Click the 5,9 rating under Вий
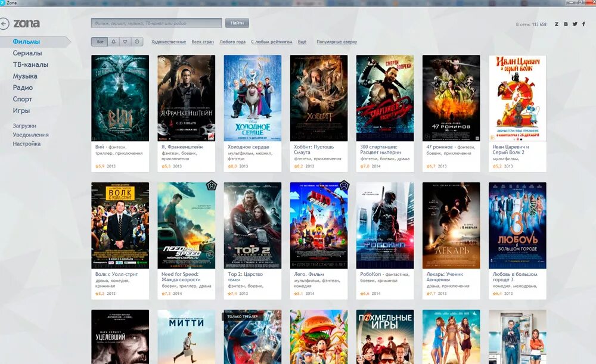 [x=100, y=166]
